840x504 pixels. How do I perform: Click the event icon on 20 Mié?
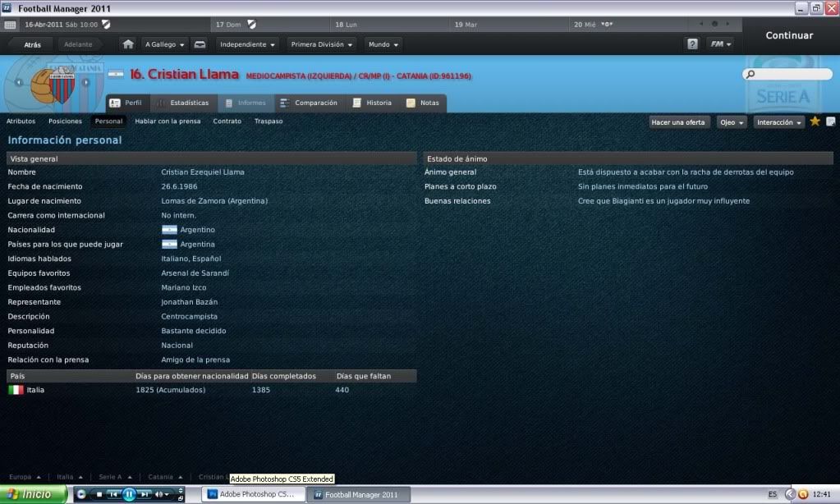pos(607,24)
